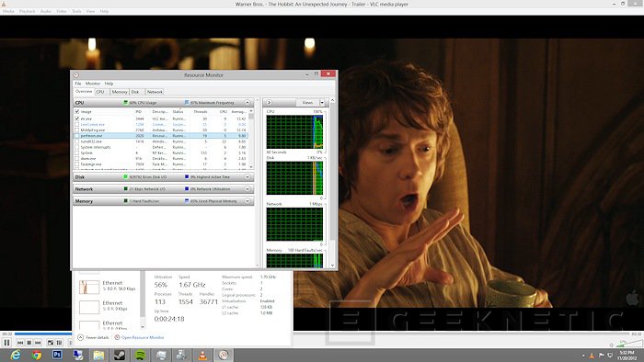
Task: Click Fewer details in Task Manager
Action: [x=97, y=337]
